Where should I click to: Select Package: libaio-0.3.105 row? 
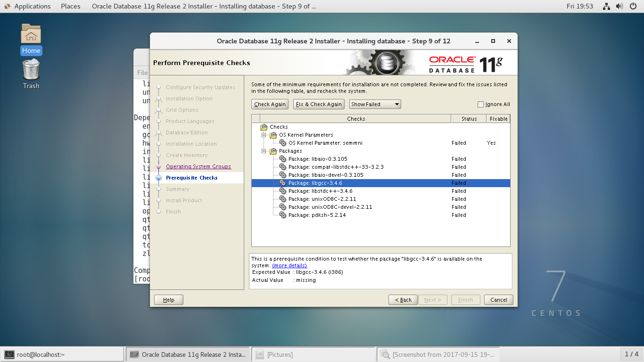(x=381, y=159)
